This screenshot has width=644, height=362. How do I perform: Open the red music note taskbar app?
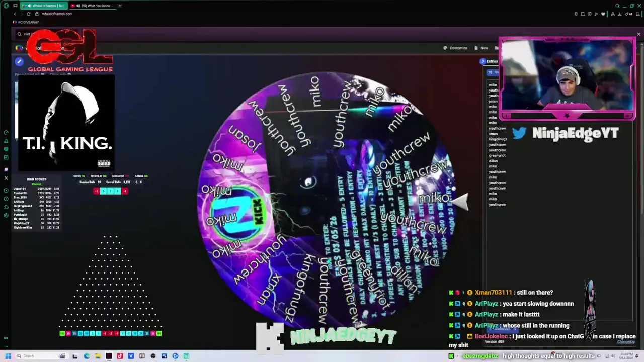[120, 356]
